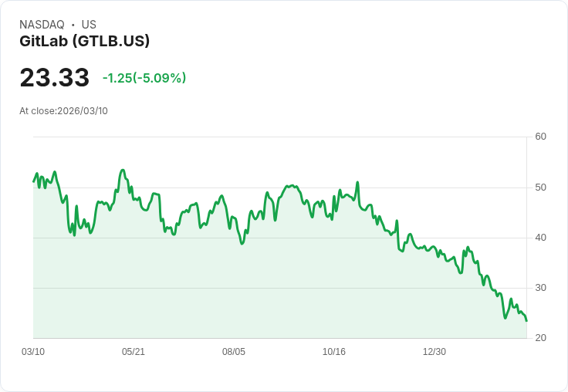Screen dimensions: 568x392
Task: Click the US market label
Action: [x=89, y=24]
